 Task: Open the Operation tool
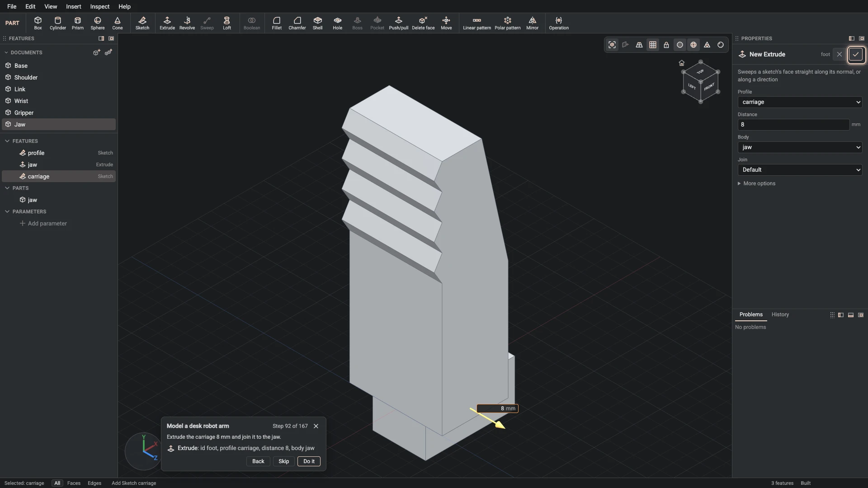(559, 23)
